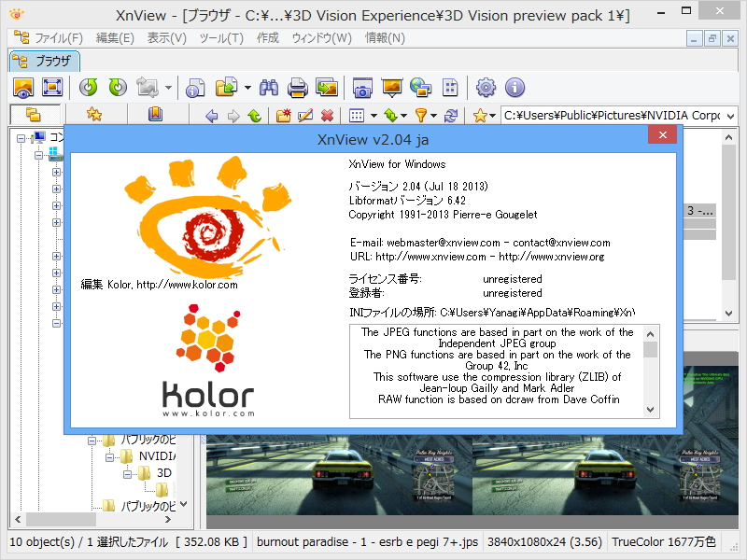Screen dimensions: 747x560
Task: Open the filter dropdown arrow
Action: click(432, 115)
